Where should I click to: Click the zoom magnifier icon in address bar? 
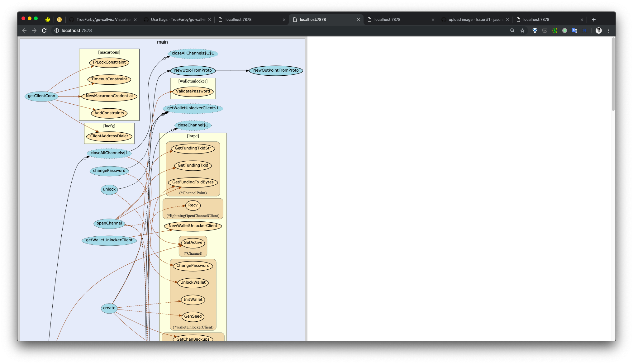512,31
